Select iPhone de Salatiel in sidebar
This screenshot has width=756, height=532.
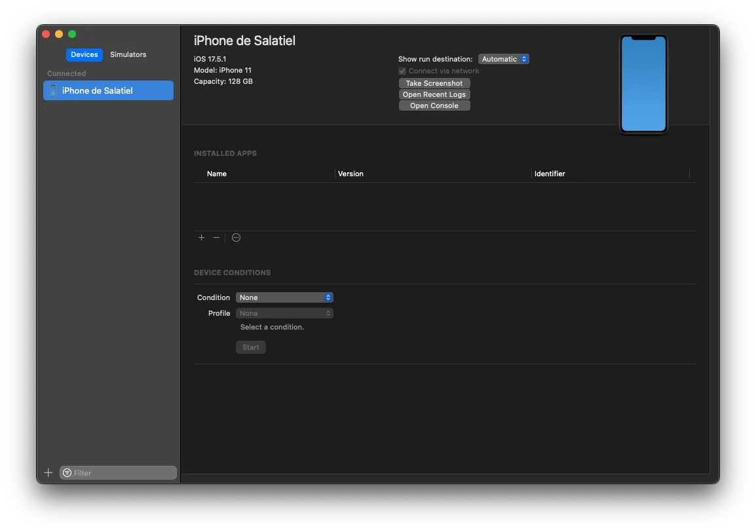point(108,90)
